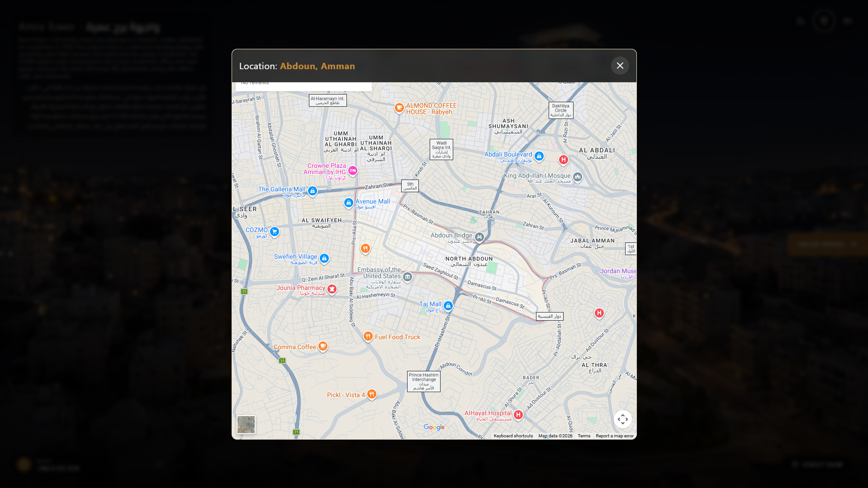The image size is (868, 488).
Task: Switch to satellite imagery thumbnail
Action: 246,425
